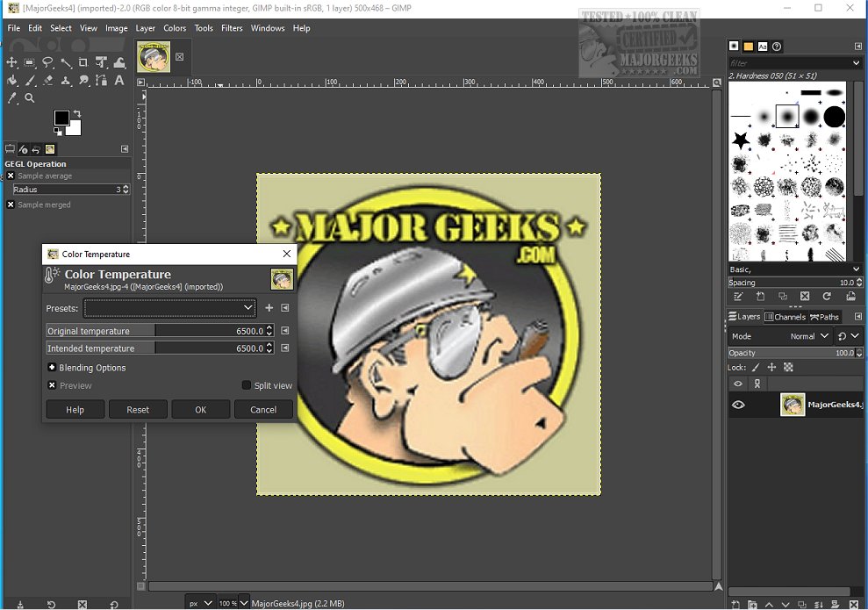Select the Move tool in the toolbox

(12, 62)
